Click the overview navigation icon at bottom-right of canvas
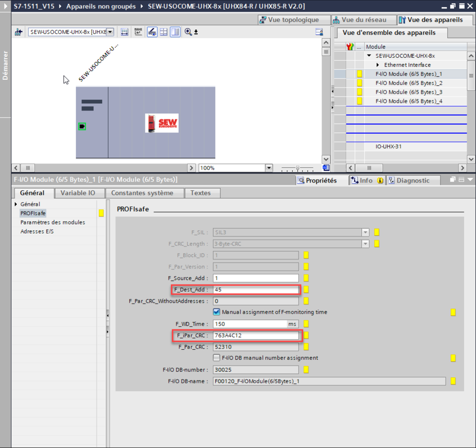 coord(326,168)
